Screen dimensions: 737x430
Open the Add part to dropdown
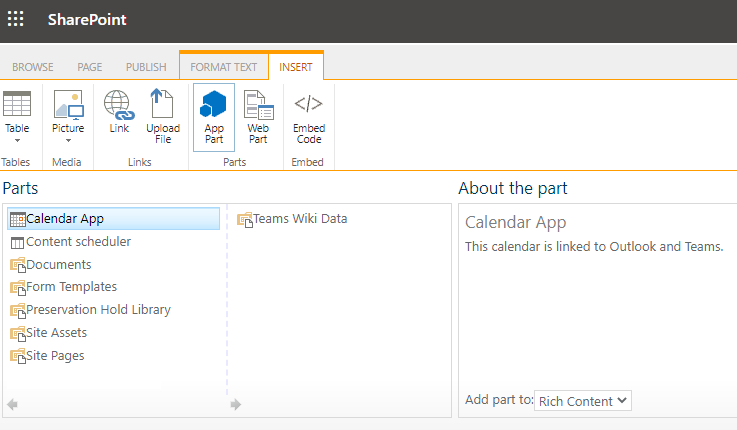tap(582, 401)
